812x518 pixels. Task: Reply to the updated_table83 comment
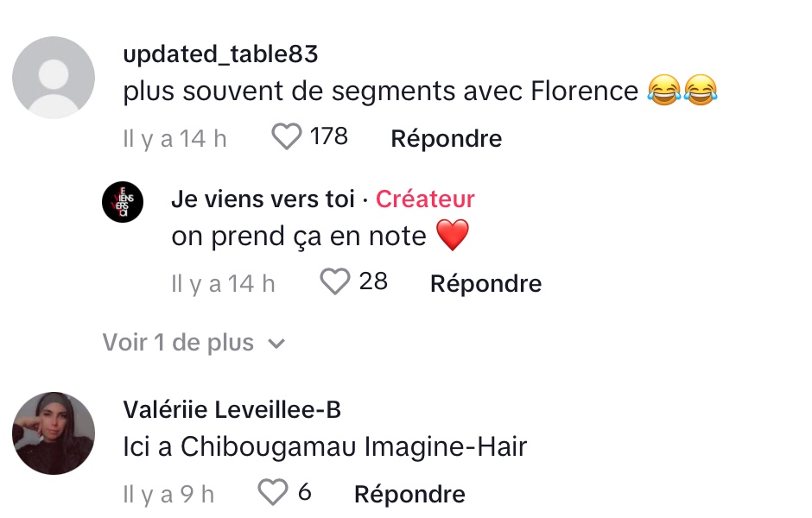(x=446, y=138)
